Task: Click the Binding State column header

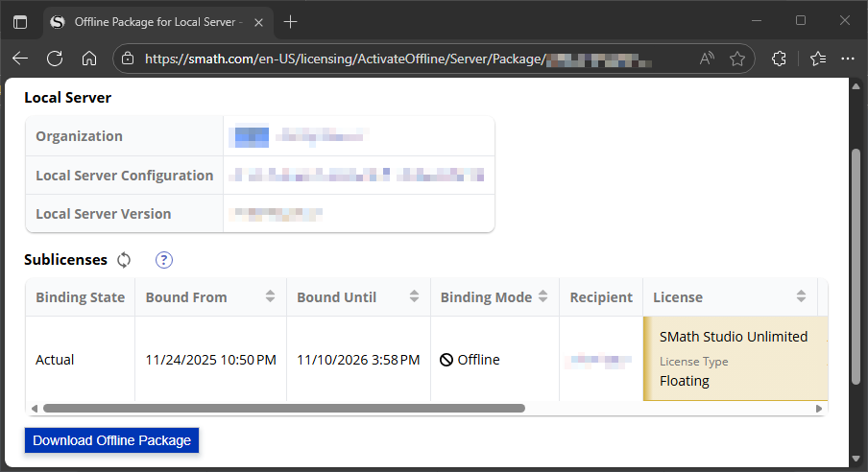Action: 81,297
